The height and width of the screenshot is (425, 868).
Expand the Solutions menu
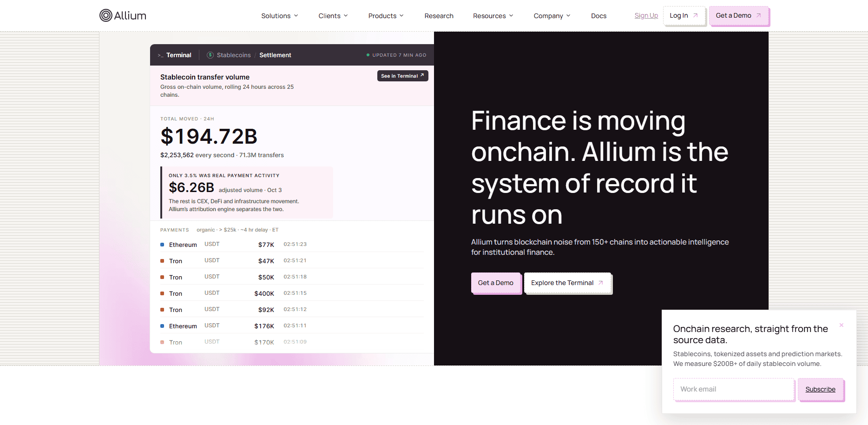[280, 16]
